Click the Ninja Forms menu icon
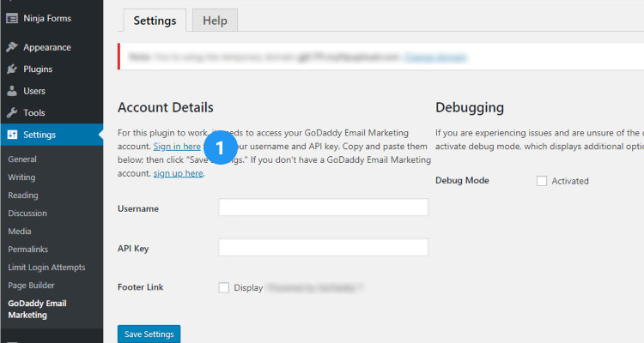 coord(12,19)
